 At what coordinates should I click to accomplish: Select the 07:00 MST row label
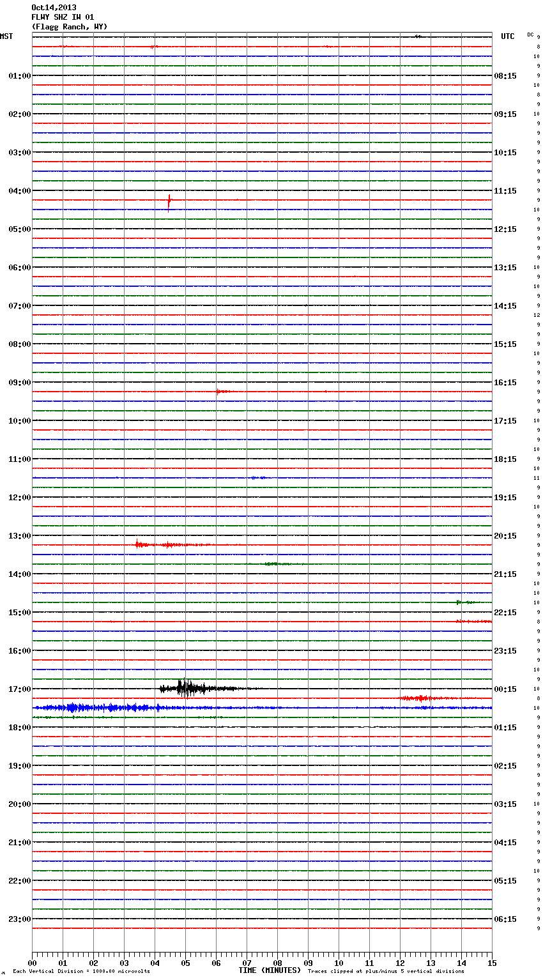pyautogui.click(x=19, y=306)
